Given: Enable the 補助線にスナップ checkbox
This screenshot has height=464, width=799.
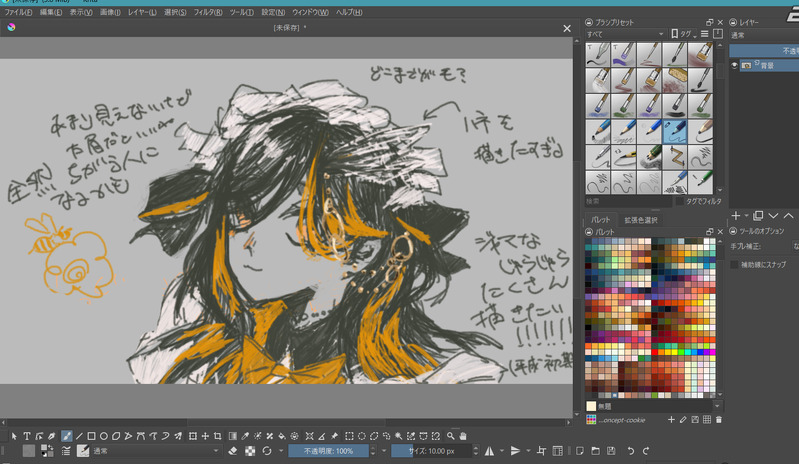Looking at the screenshot, I should [734, 264].
